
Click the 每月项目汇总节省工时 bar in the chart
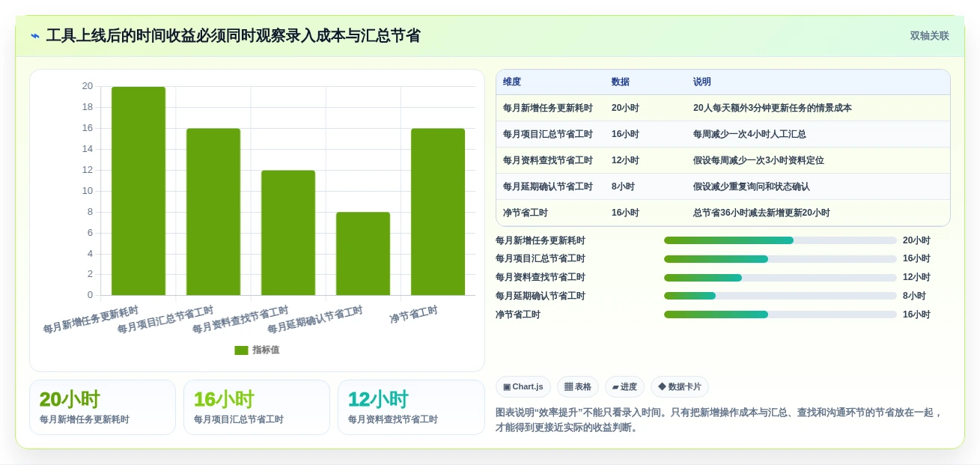pyautogui.click(x=213, y=212)
